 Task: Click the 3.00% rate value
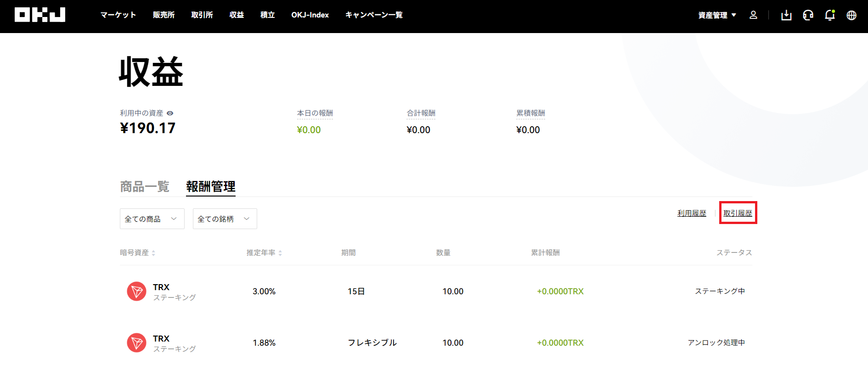[264, 292]
